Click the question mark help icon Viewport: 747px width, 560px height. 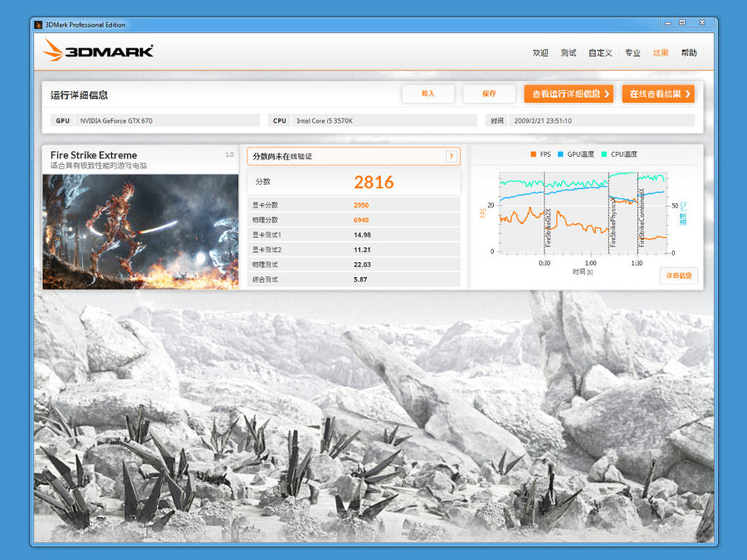(451, 156)
